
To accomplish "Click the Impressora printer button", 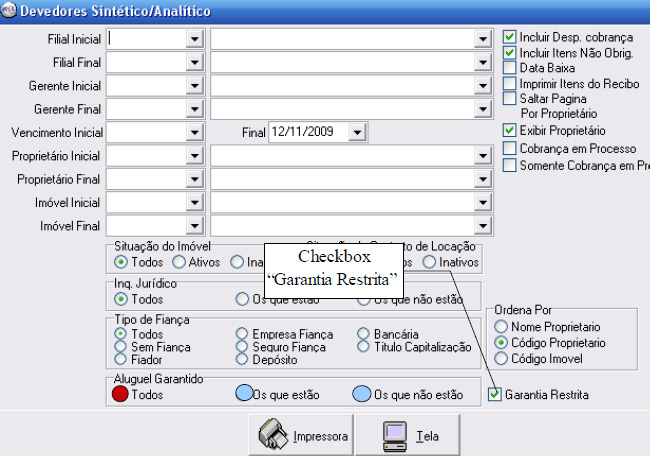I will 304,436.
